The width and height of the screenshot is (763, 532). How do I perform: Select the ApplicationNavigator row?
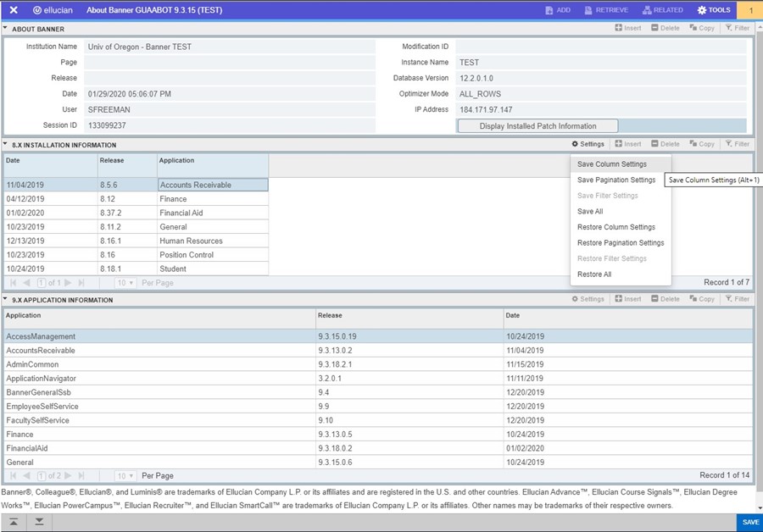[x=379, y=379]
